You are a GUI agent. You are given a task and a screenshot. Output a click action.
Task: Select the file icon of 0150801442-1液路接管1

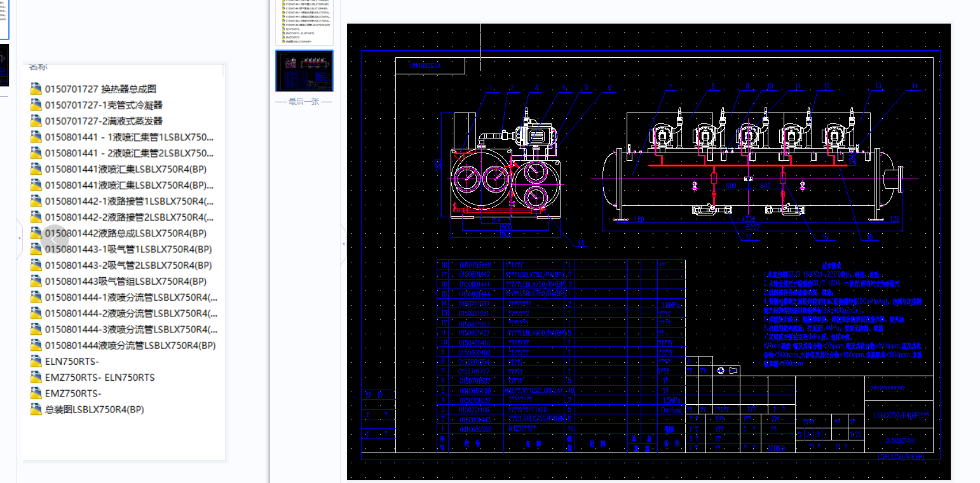coord(36,201)
